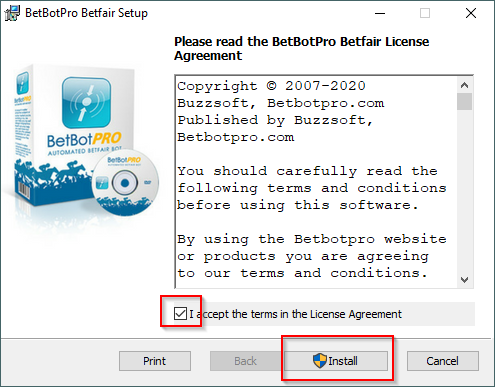Cancel the BetBotPro setup

click(x=443, y=361)
